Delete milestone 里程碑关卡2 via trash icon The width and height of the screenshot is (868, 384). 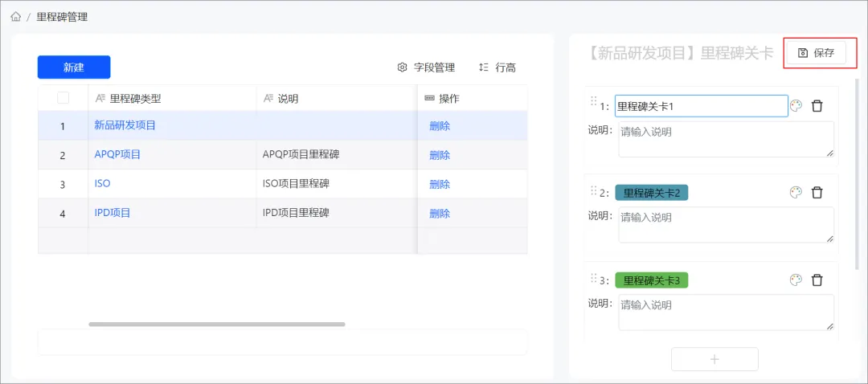tap(817, 193)
